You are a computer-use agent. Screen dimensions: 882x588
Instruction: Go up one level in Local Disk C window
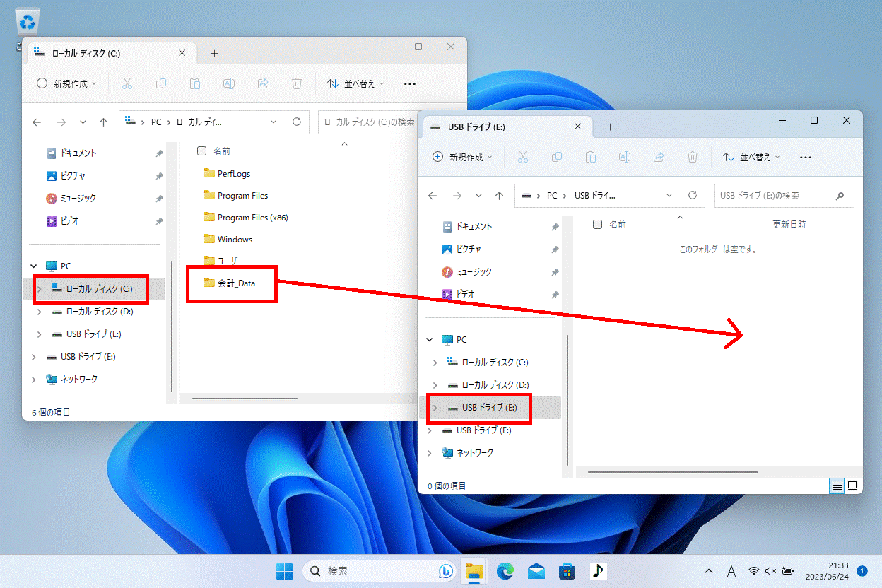[x=104, y=122]
